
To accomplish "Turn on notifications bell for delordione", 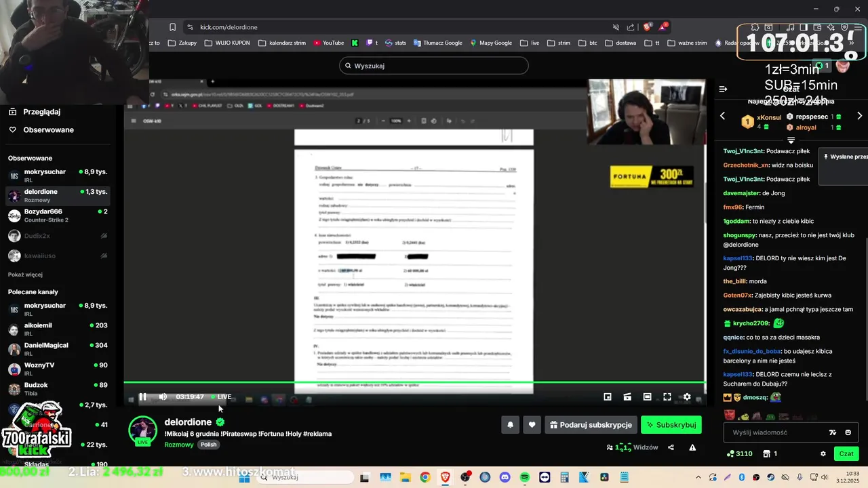I will (510, 425).
